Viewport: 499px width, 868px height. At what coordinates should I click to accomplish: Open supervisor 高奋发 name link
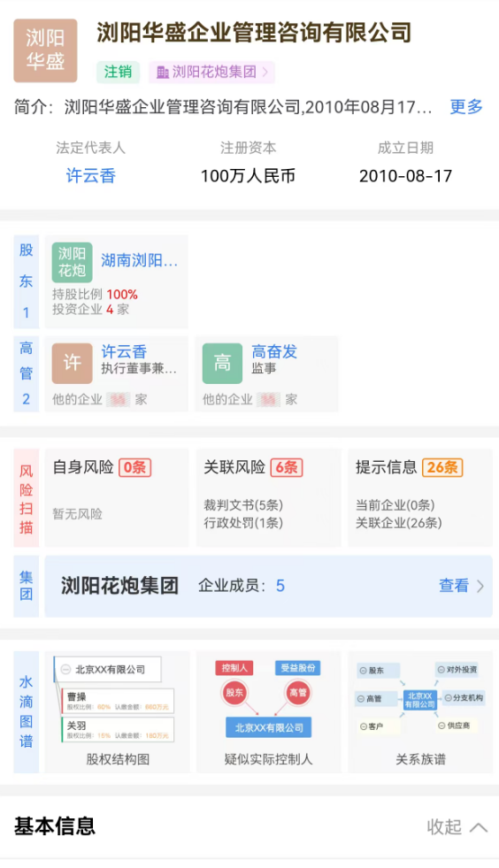tap(274, 351)
